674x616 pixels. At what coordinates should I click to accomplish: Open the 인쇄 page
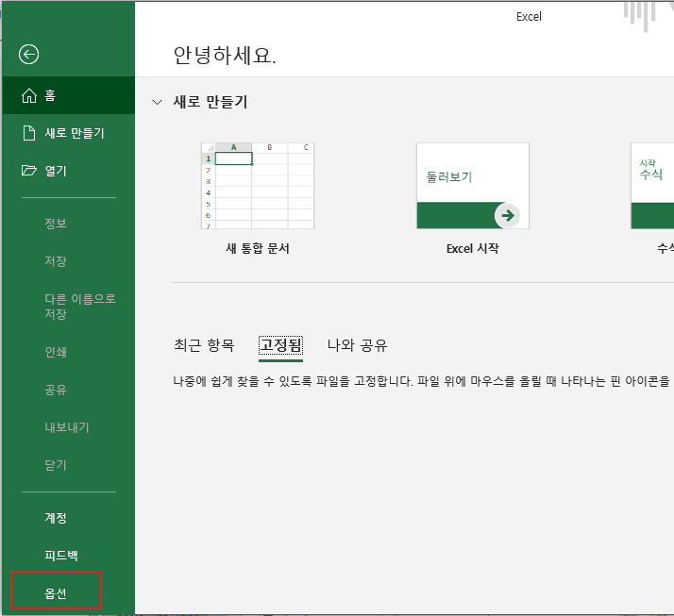coord(56,352)
